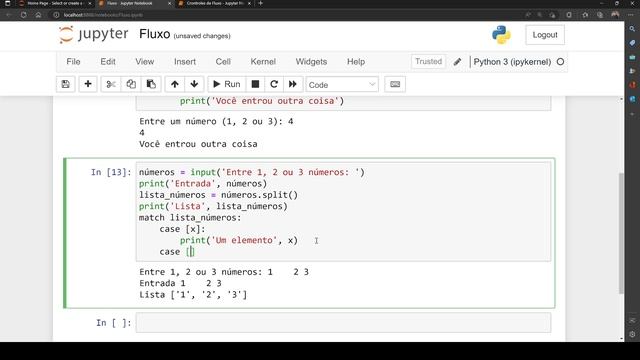Open the Kernel menu
640x360 pixels.
(x=263, y=62)
